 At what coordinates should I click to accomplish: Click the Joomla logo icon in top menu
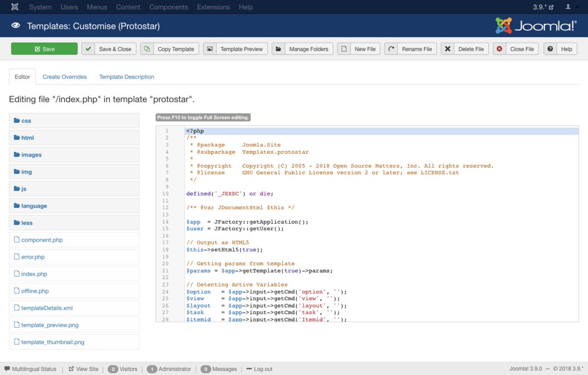coord(15,7)
